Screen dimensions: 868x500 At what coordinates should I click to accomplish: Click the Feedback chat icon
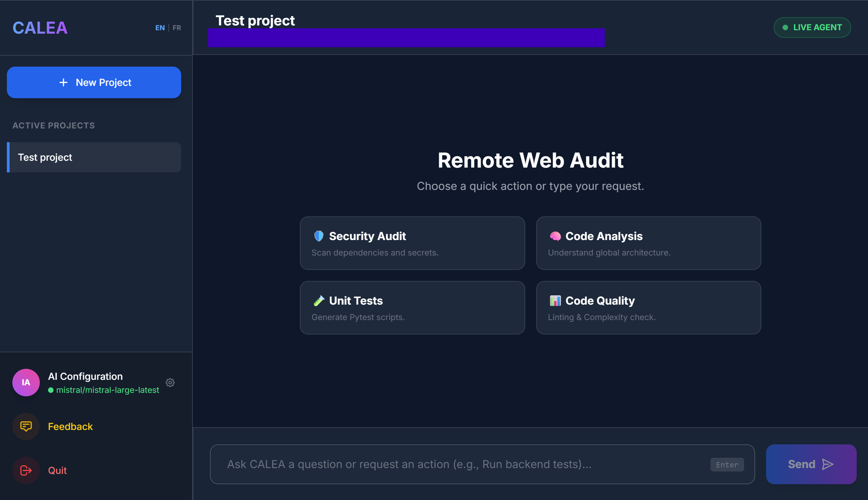(x=26, y=427)
